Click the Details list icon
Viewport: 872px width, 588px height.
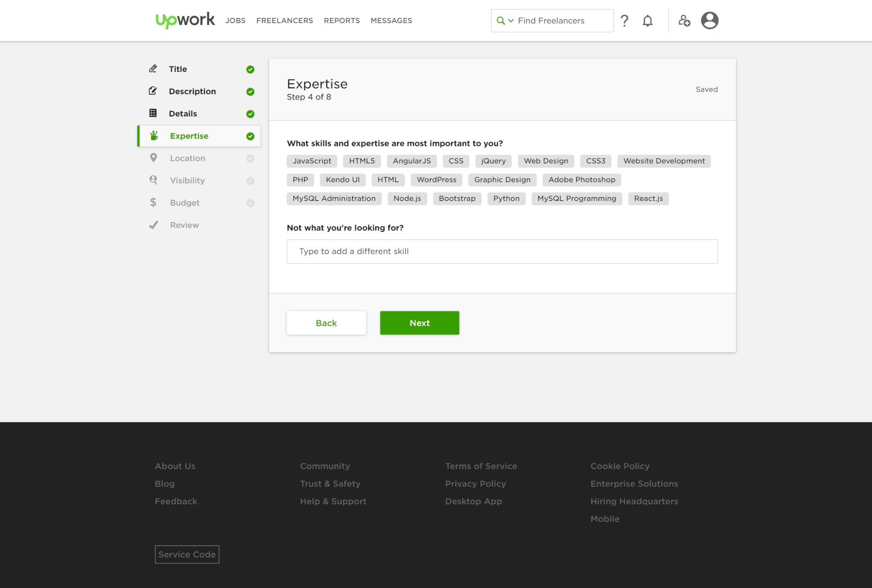[153, 113]
